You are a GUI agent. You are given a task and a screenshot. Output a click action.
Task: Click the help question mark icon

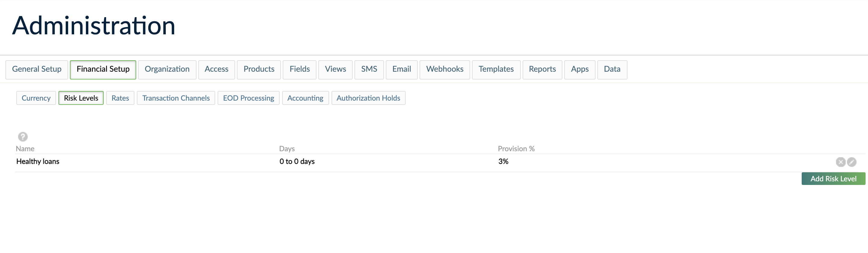pyautogui.click(x=23, y=137)
